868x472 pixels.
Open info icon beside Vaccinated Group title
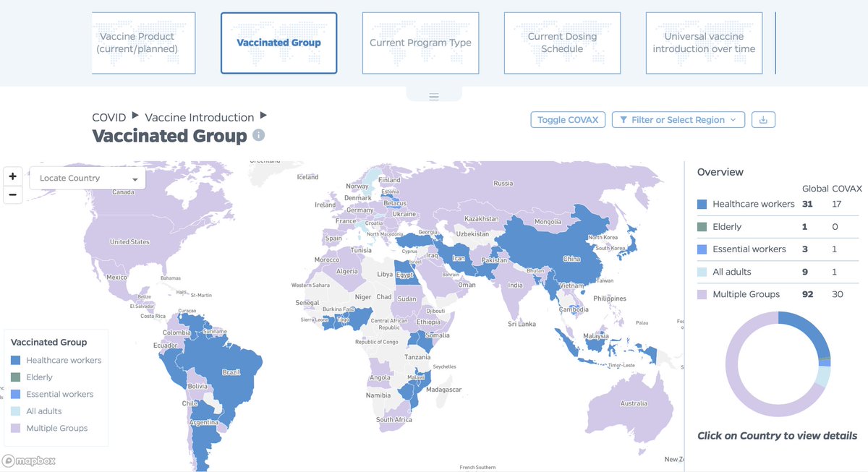tap(258, 135)
